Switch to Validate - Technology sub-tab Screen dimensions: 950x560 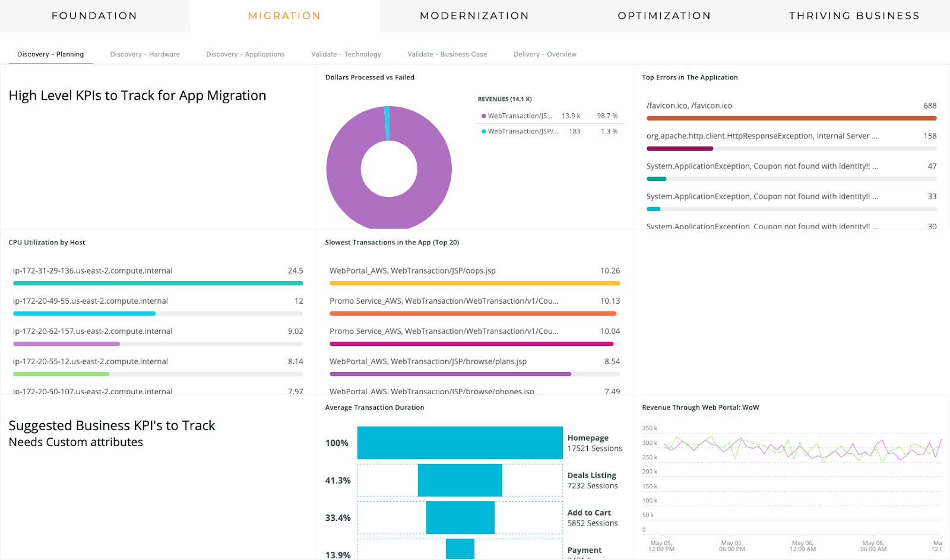pos(346,54)
